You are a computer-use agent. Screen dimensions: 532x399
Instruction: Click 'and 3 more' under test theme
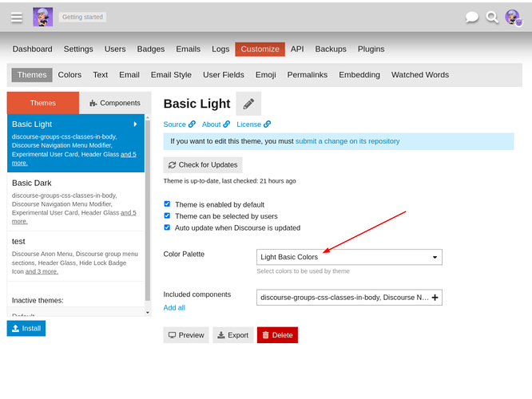tap(42, 271)
